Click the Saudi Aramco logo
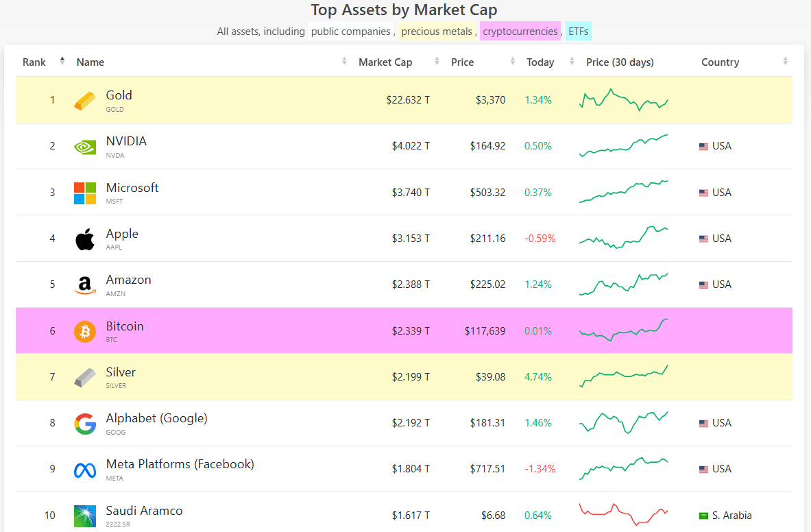This screenshot has height=532, width=811. pyautogui.click(x=85, y=516)
